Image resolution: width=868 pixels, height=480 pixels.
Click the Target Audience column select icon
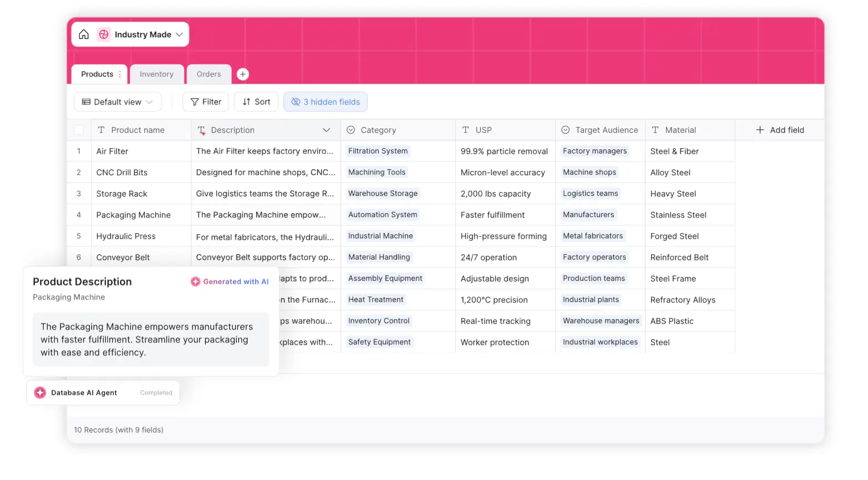[x=565, y=130]
